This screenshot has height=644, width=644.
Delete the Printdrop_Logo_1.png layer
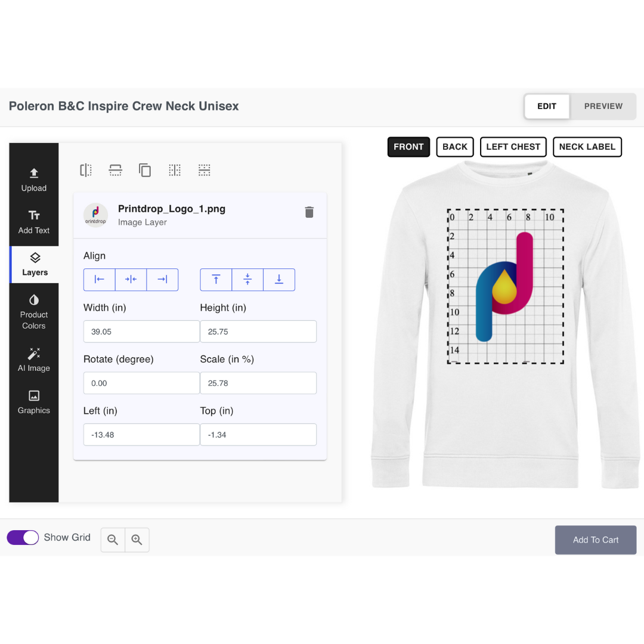(309, 212)
